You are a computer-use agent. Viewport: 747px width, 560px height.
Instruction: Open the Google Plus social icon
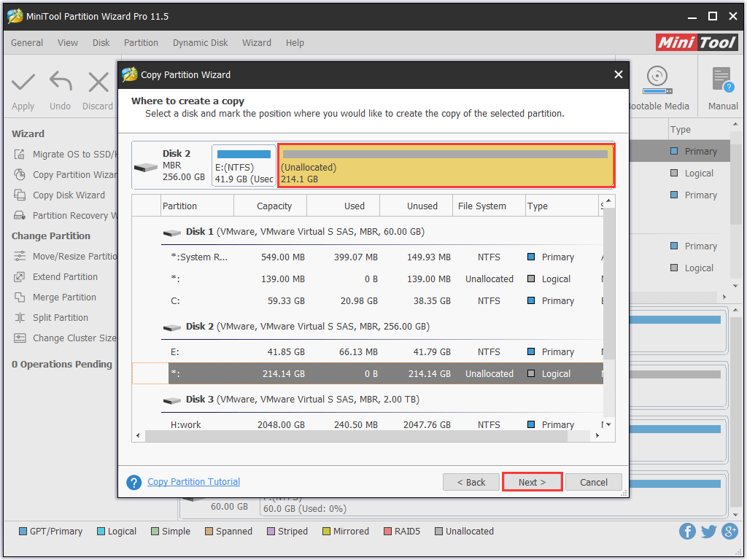click(x=729, y=531)
